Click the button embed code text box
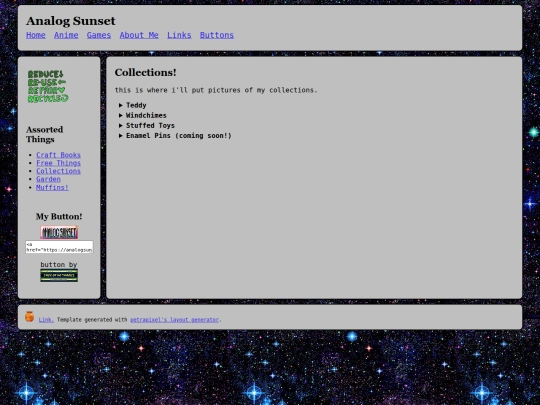540x405 pixels. pos(59,247)
